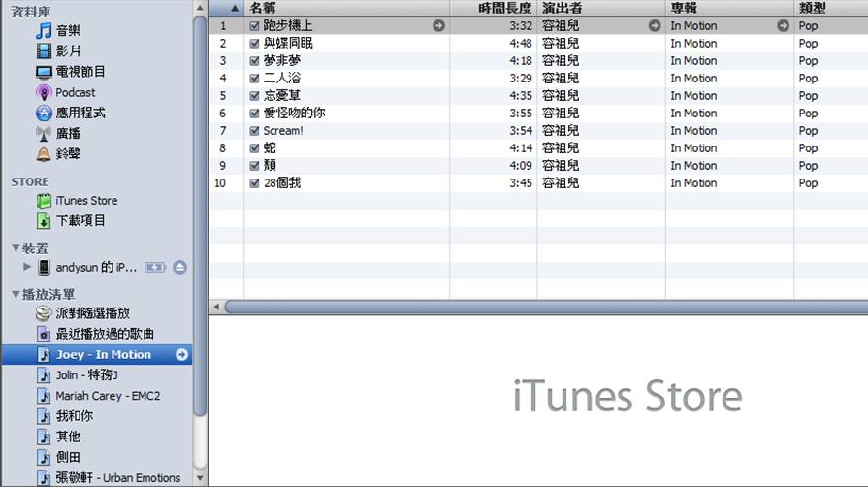
Task: Open the Mariah Carey - EMC2 playlist
Action: point(108,396)
